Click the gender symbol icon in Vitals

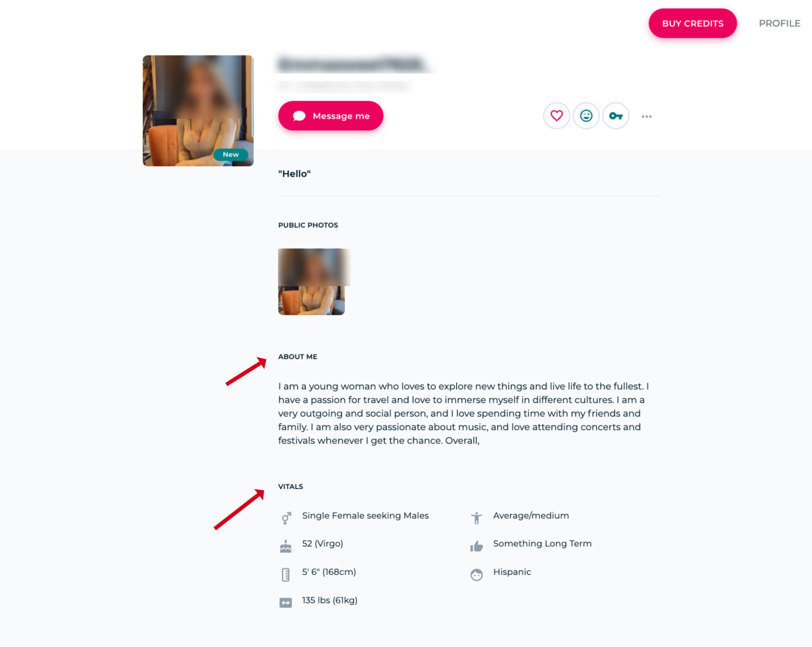pyautogui.click(x=286, y=518)
